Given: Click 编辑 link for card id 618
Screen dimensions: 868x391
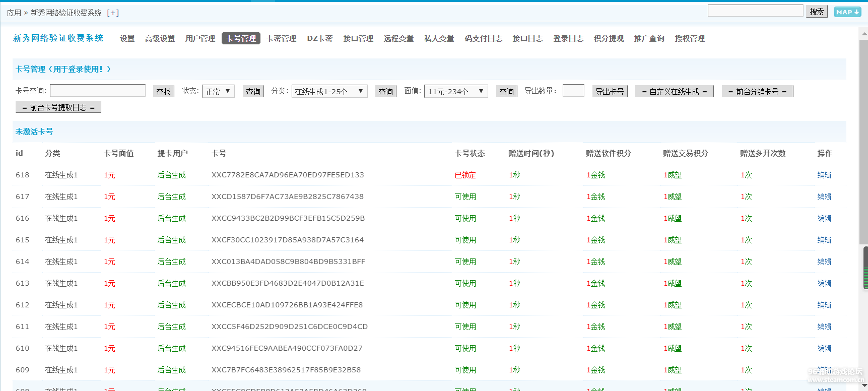Looking at the screenshot, I should [824, 175].
